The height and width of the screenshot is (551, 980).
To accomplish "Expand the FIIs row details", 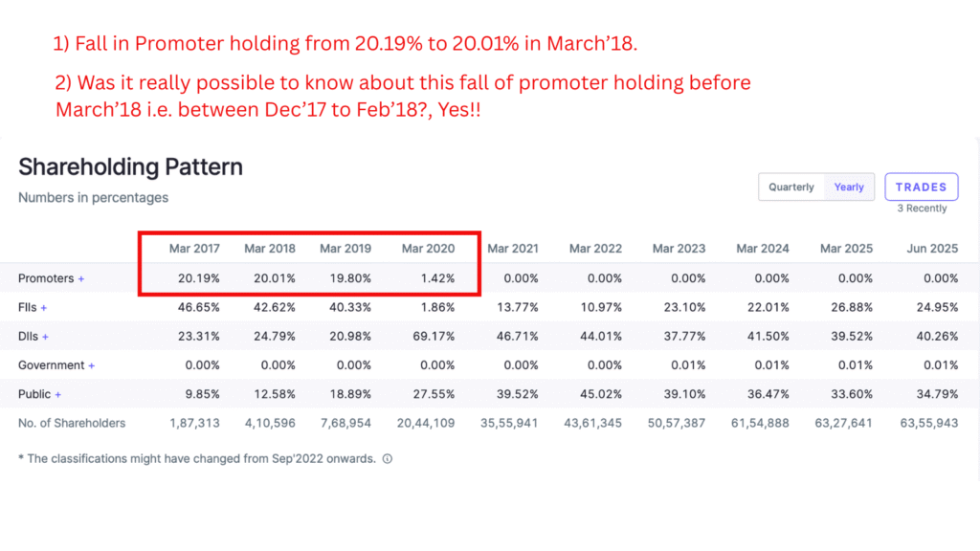I will [44, 307].
